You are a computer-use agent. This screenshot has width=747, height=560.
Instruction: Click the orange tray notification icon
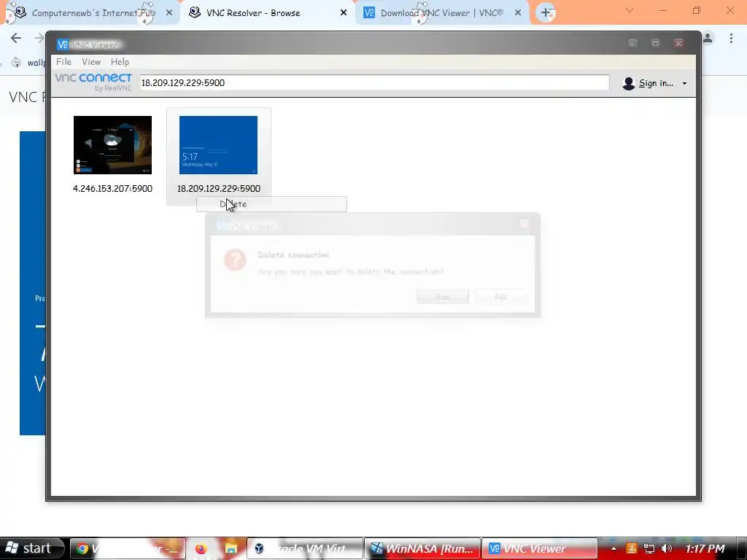[632, 548]
